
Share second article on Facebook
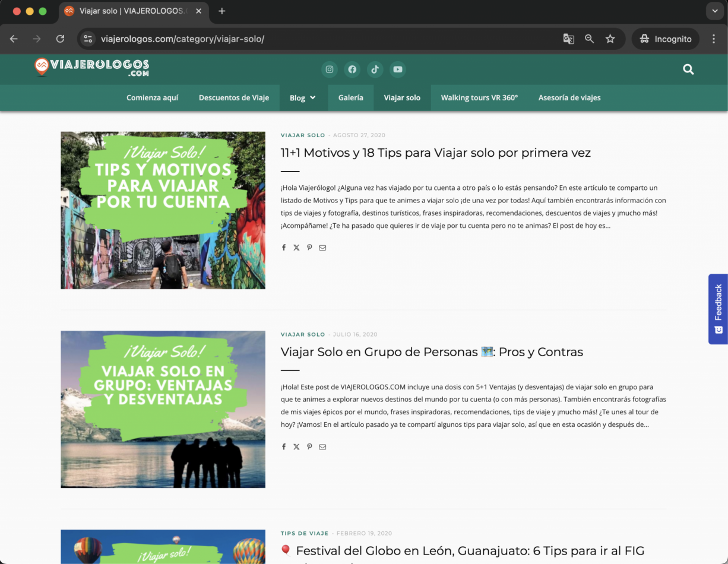click(284, 447)
